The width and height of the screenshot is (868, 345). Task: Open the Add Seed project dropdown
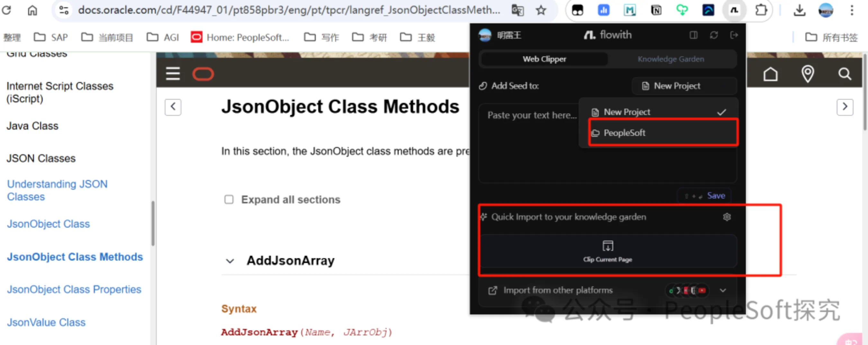click(684, 86)
